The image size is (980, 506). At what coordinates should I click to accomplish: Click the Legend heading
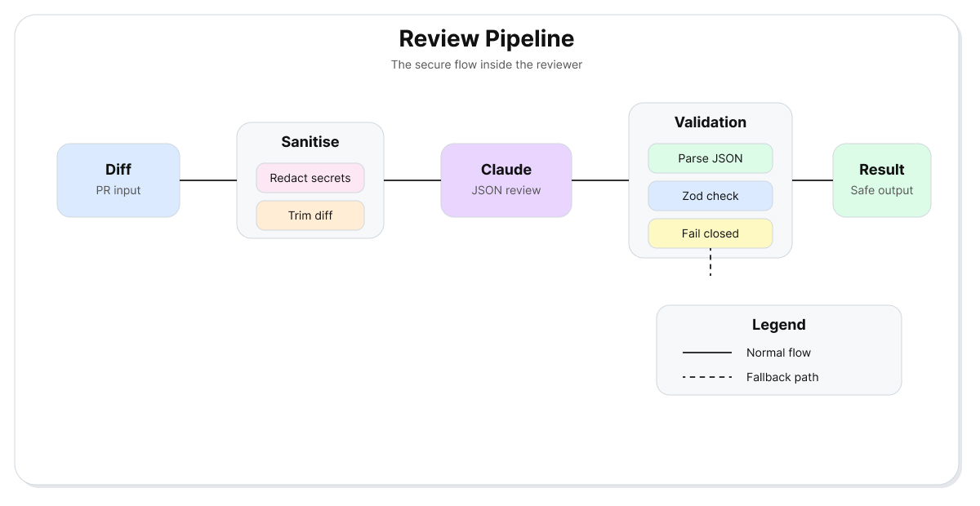pos(779,325)
